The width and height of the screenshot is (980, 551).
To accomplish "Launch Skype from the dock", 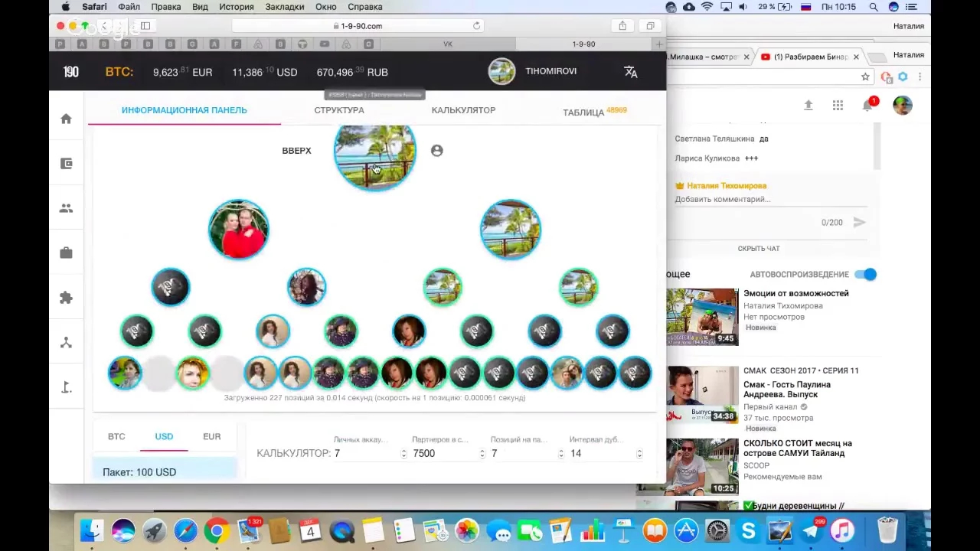I will [748, 530].
